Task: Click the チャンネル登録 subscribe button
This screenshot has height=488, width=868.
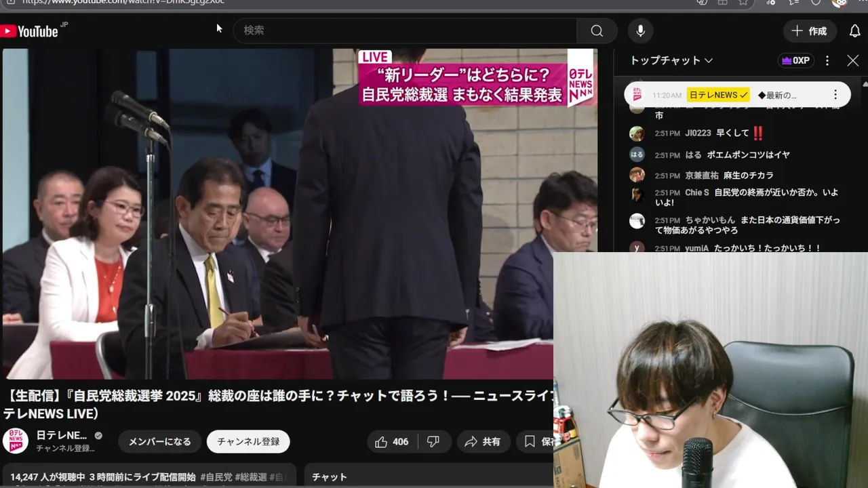Action: click(248, 442)
